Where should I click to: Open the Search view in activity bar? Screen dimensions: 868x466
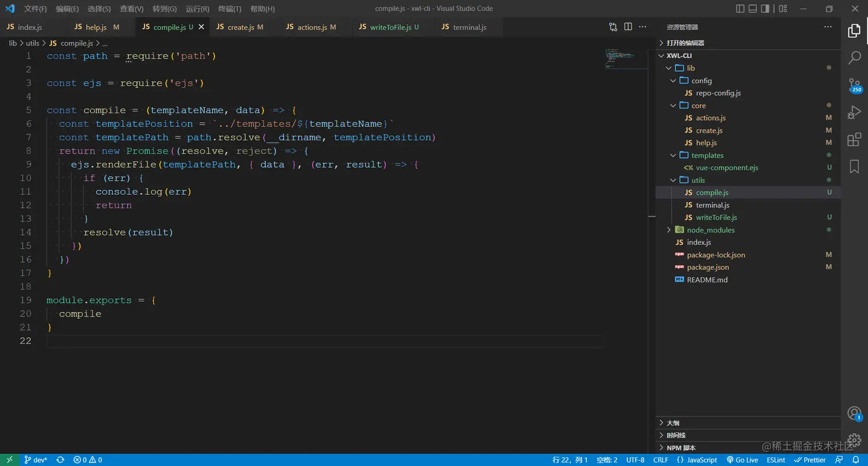pos(854,57)
